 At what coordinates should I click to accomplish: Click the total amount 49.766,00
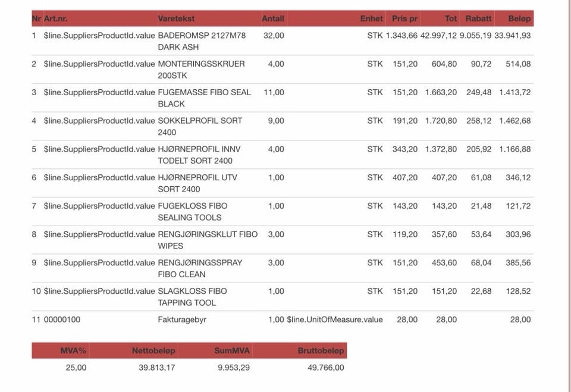coord(325,368)
